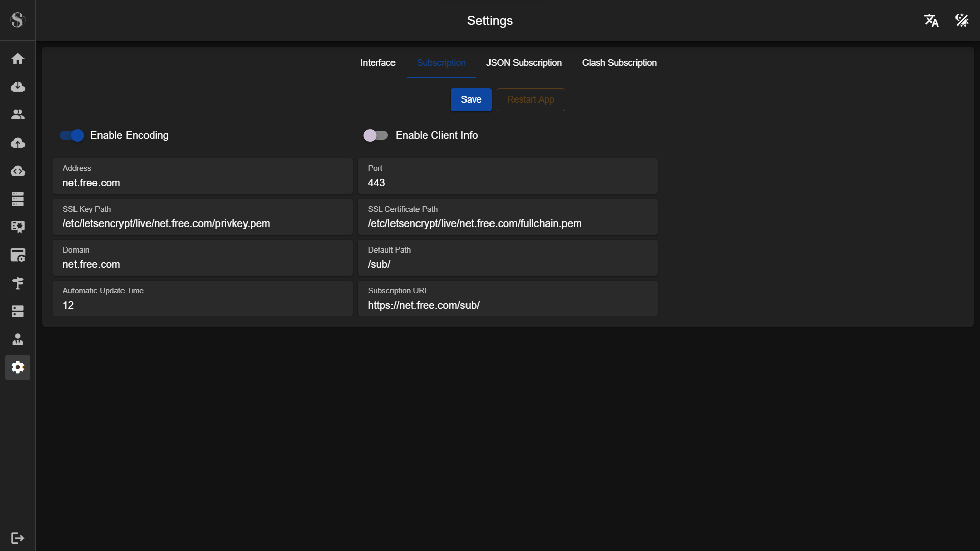Select the server list sidebar icon
The image size is (980, 551).
(18, 199)
